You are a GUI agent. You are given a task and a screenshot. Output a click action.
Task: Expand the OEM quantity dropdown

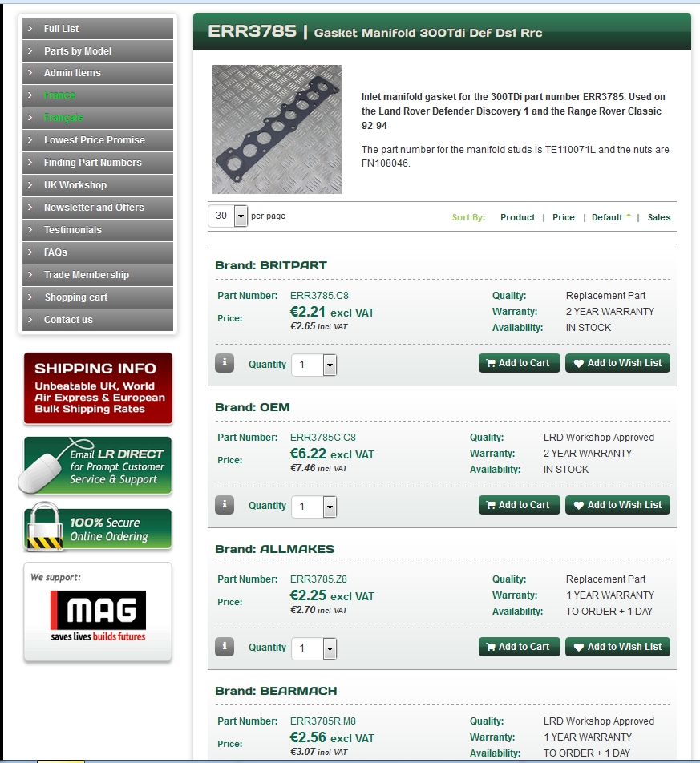(x=330, y=507)
